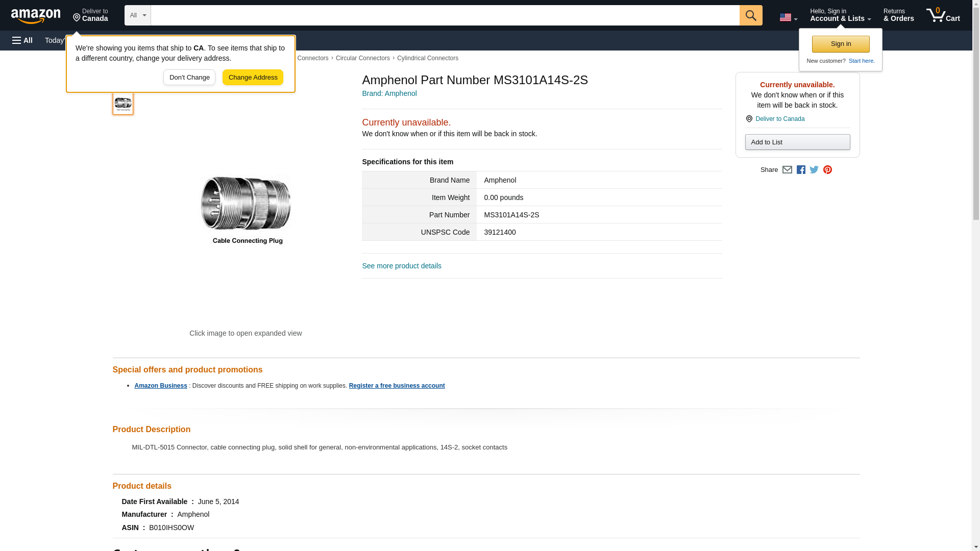Open Returns & Orders
980x551 pixels.
pyautogui.click(x=898, y=15)
